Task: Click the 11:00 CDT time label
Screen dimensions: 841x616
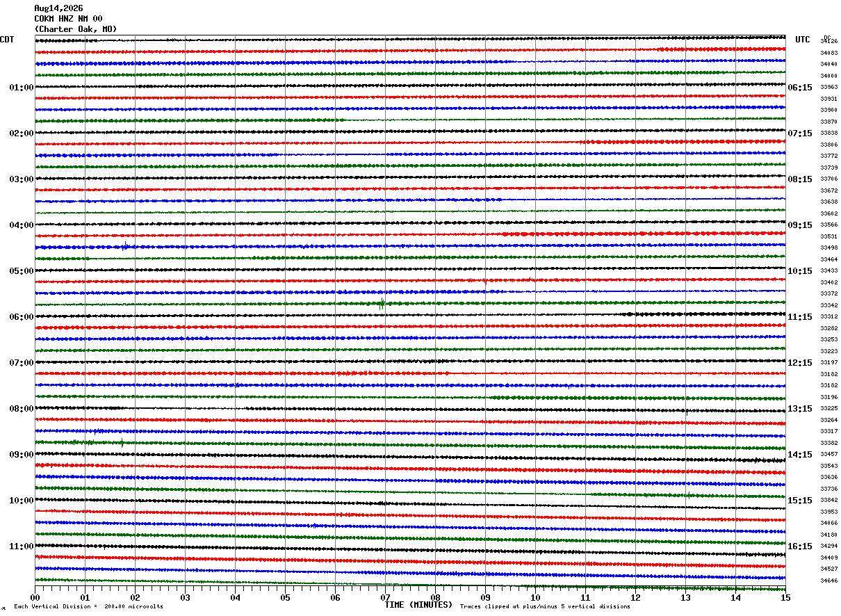Action: (22, 546)
